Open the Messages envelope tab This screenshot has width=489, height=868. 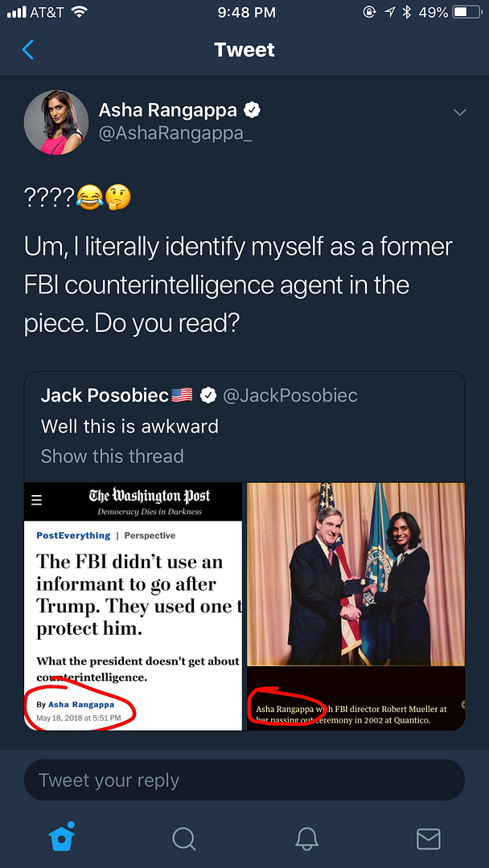click(428, 838)
